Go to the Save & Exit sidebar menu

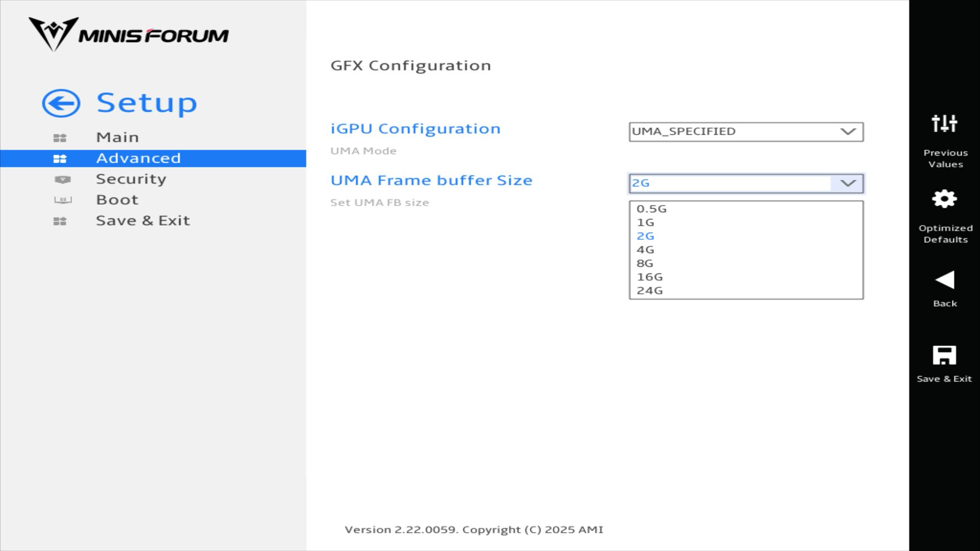click(x=143, y=220)
